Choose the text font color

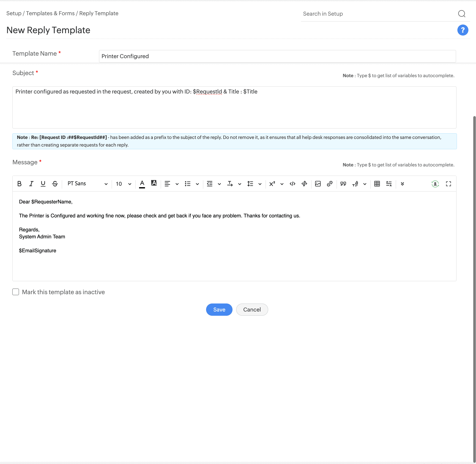tap(142, 184)
